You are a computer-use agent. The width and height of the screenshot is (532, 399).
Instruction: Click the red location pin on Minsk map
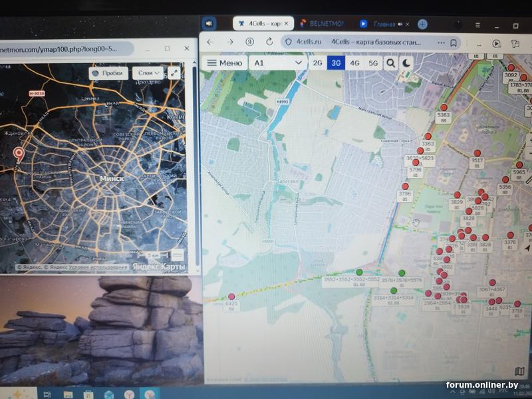(x=19, y=155)
